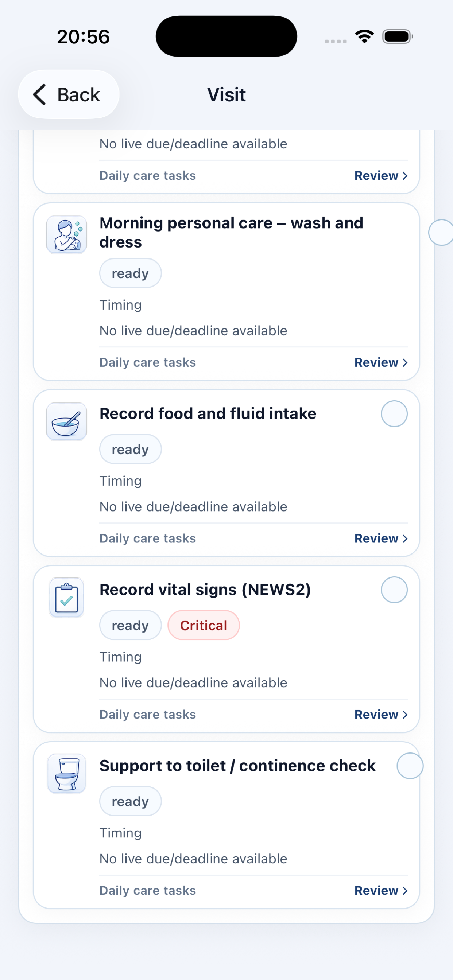Tap the ready status on food intake
This screenshot has height=980, width=453.
pos(130,449)
